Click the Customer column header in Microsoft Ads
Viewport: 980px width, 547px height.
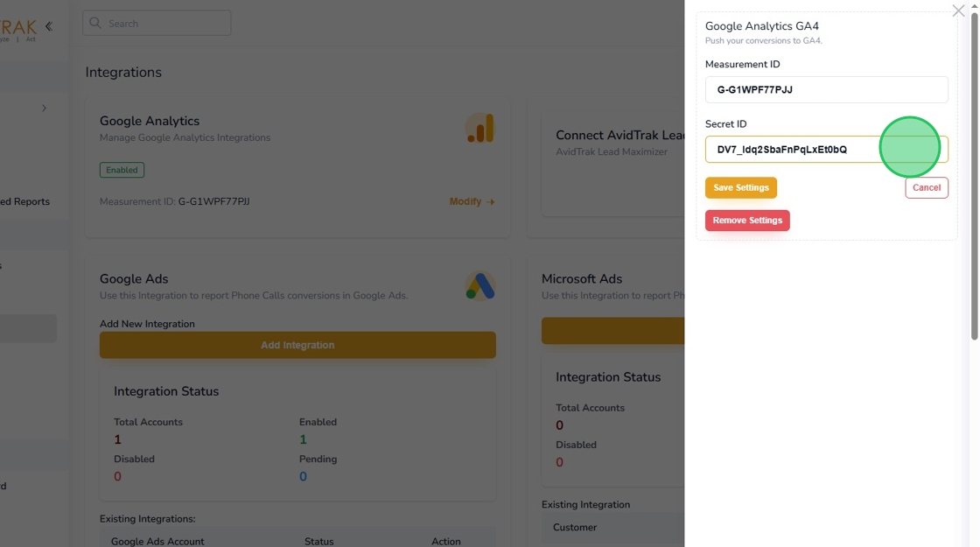pos(575,528)
